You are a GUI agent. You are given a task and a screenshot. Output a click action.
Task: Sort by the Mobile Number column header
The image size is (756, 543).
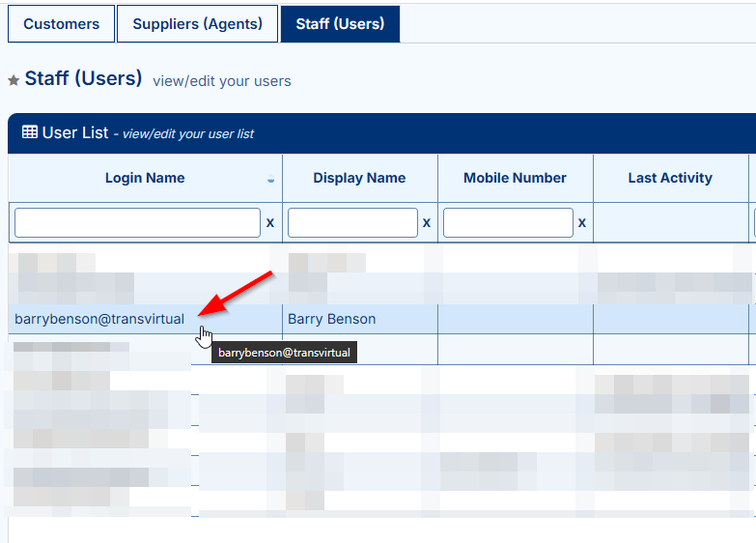[x=515, y=178]
